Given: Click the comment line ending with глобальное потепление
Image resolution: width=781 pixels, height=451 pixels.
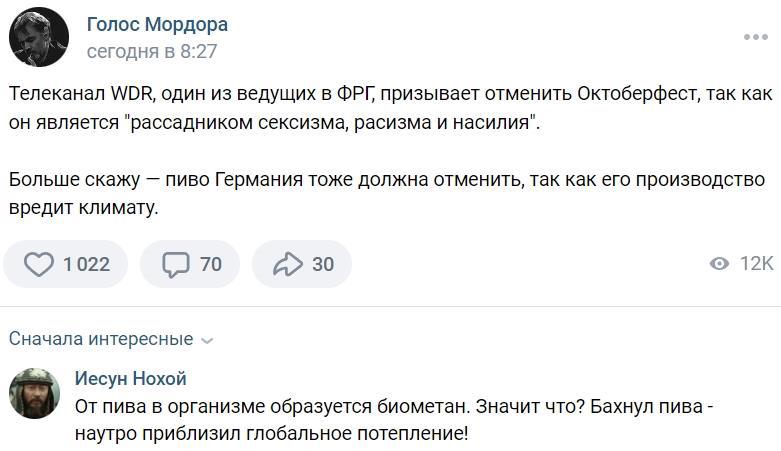Looking at the screenshot, I should pos(271,434).
